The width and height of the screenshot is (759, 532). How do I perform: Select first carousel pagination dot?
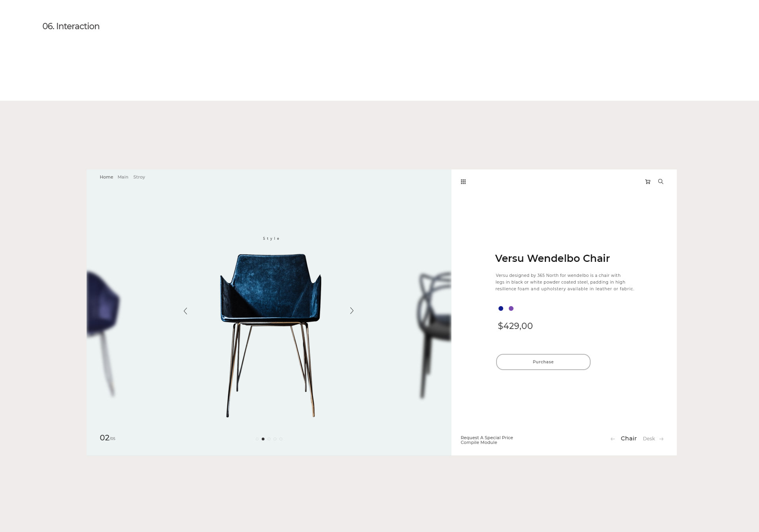click(x=257, y=439)
